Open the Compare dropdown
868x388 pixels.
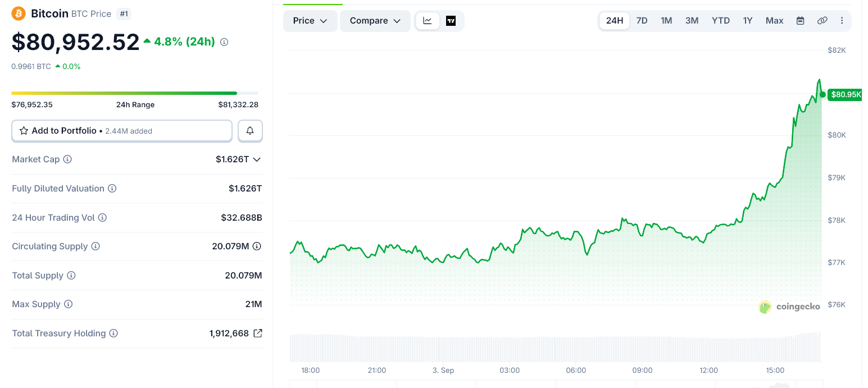pos(375,21)
